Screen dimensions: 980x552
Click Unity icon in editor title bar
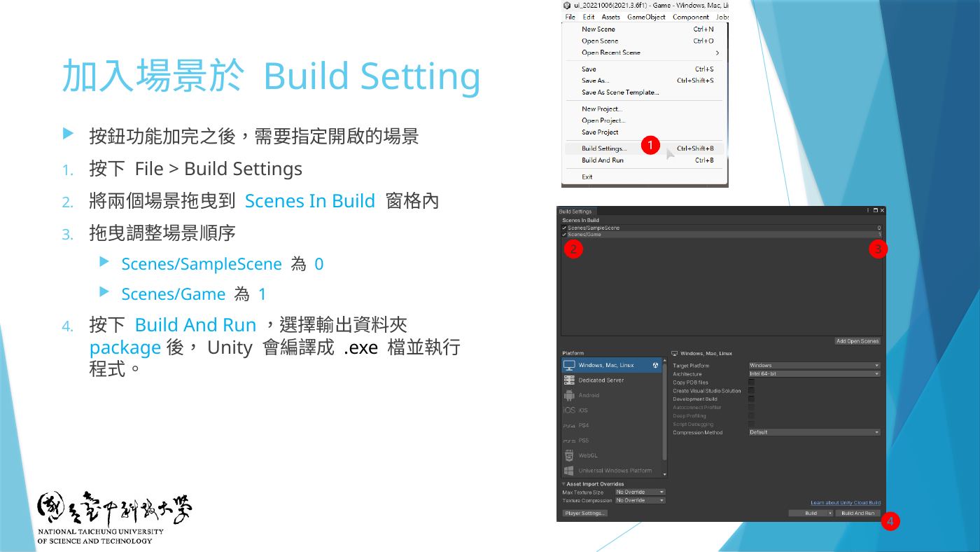tap(567, 5)
